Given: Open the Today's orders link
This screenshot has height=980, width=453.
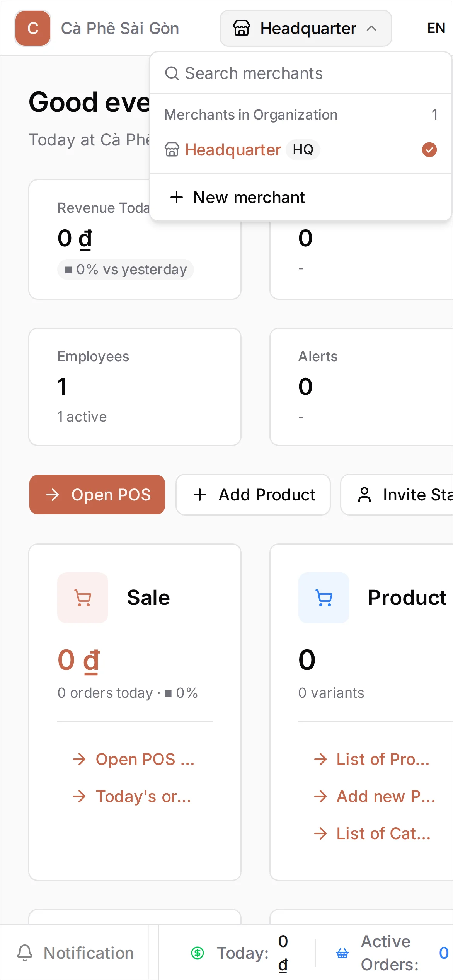Looking at the screenshot, I should pyautogui.click(x=132, y=796).
